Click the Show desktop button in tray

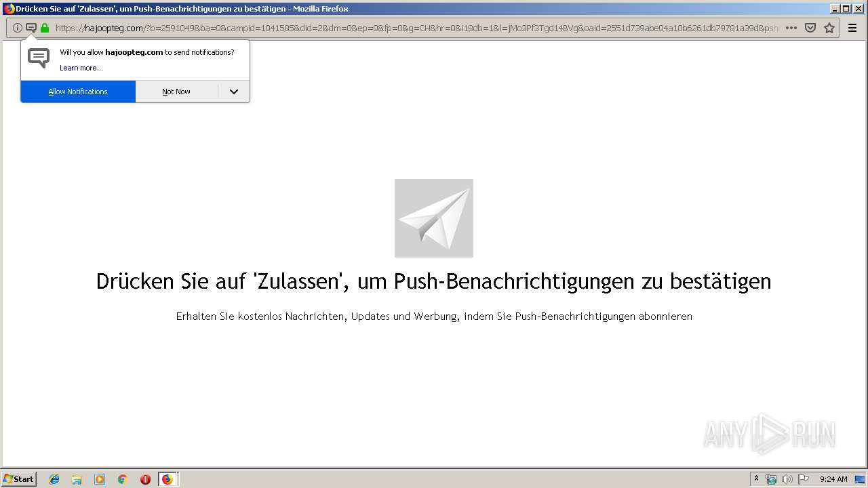[860, 479]
